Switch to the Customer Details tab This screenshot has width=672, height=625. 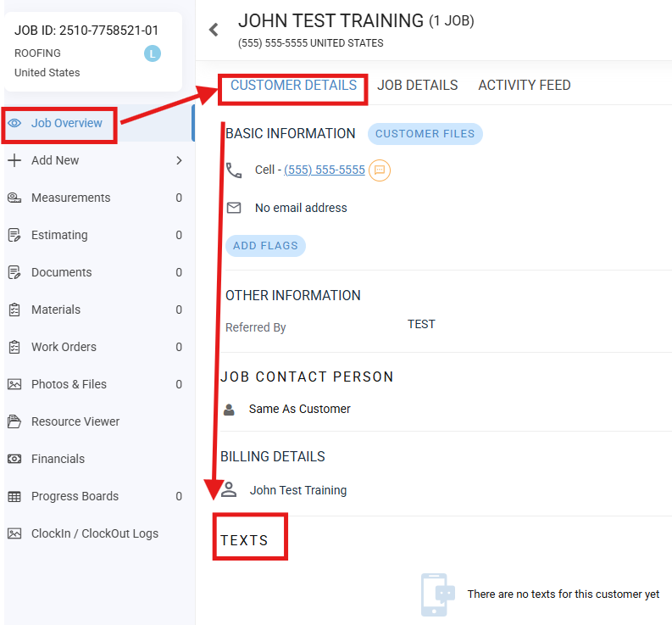293,86
